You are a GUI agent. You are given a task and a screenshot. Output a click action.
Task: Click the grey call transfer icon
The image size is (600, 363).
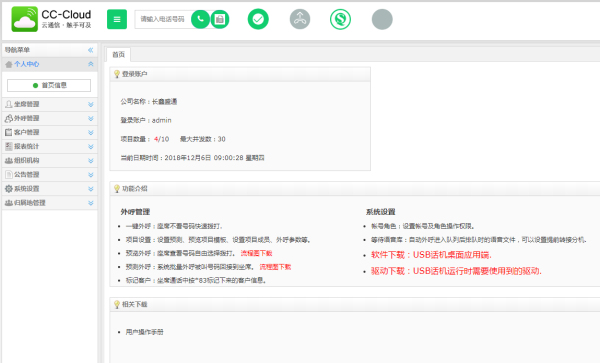click(300, 19)
